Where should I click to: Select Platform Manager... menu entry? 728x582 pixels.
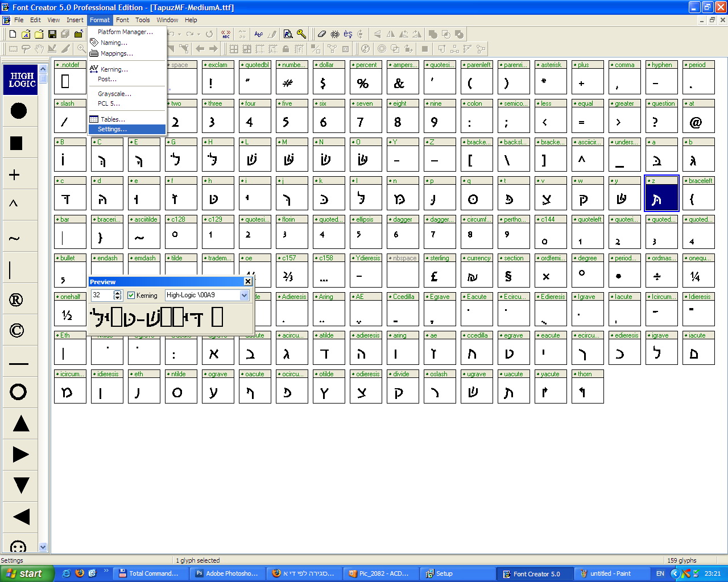pos(125,32)
